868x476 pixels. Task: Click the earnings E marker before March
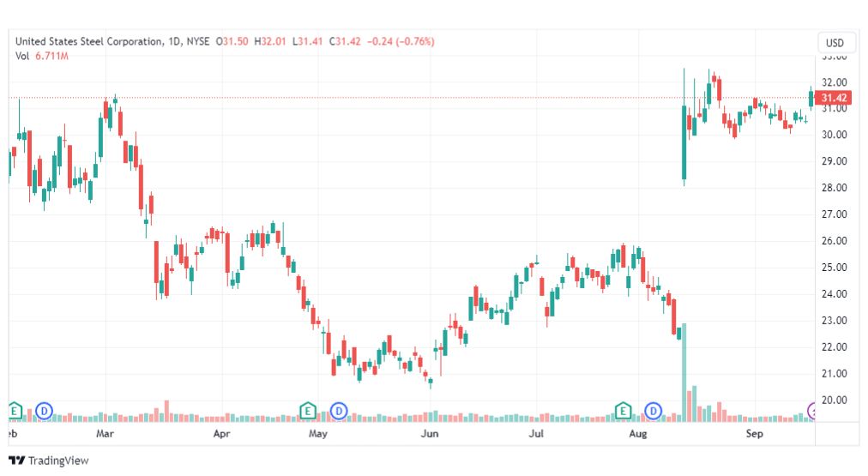15,411
